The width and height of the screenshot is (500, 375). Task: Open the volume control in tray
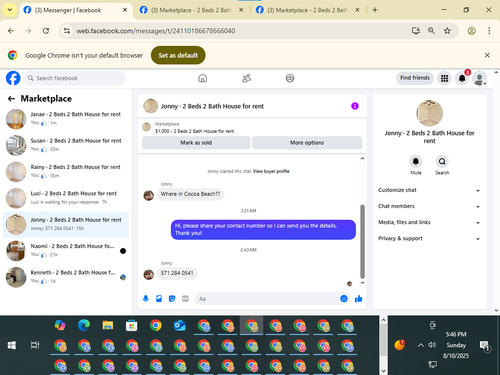tap(432, 345)
